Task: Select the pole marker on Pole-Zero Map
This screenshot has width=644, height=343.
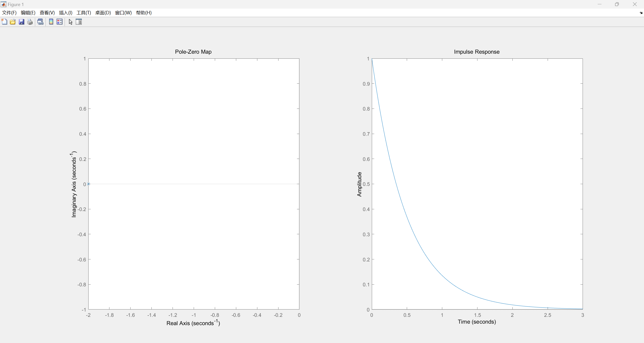Action: click(89, 184)
